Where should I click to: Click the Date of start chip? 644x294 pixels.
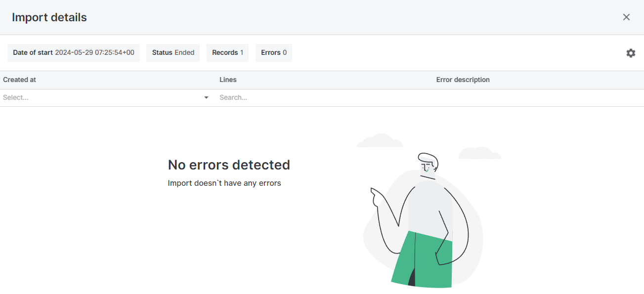coord(74,53)
